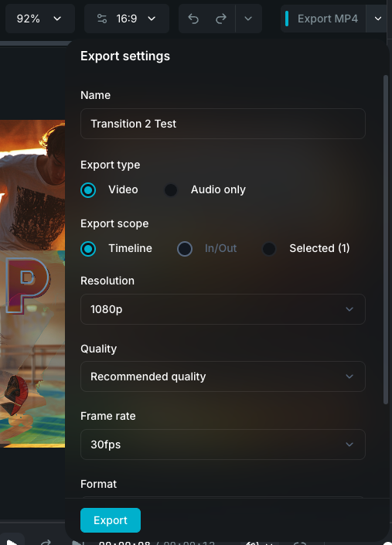Click the Export MP4 button
392x545 pixels.
pos(323,19)
